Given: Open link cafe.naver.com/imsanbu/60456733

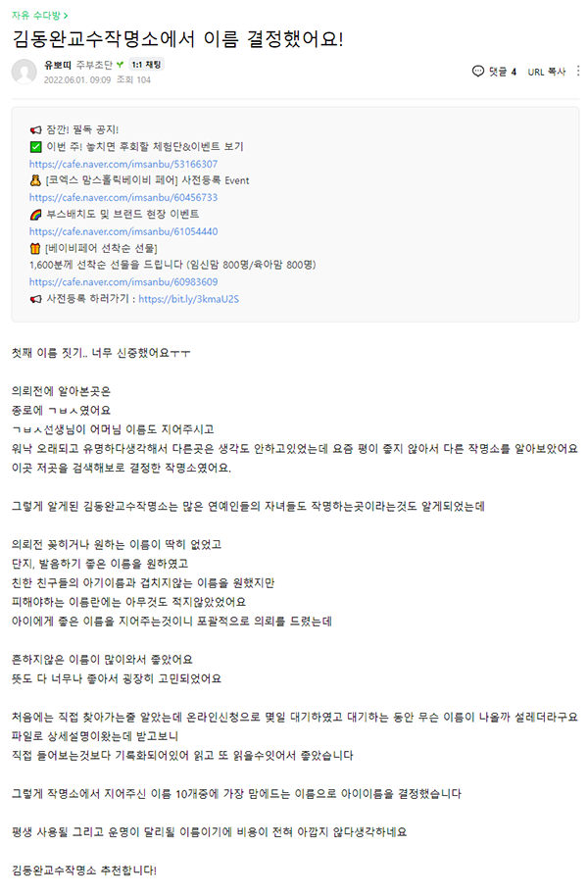Looking at the screenshot, I should [x=123, y=198].
